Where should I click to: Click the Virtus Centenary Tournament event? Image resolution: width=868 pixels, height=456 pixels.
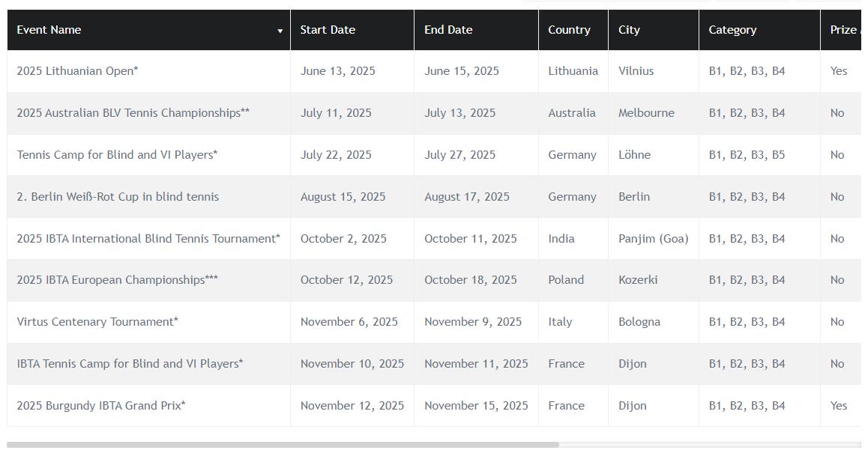97,322
